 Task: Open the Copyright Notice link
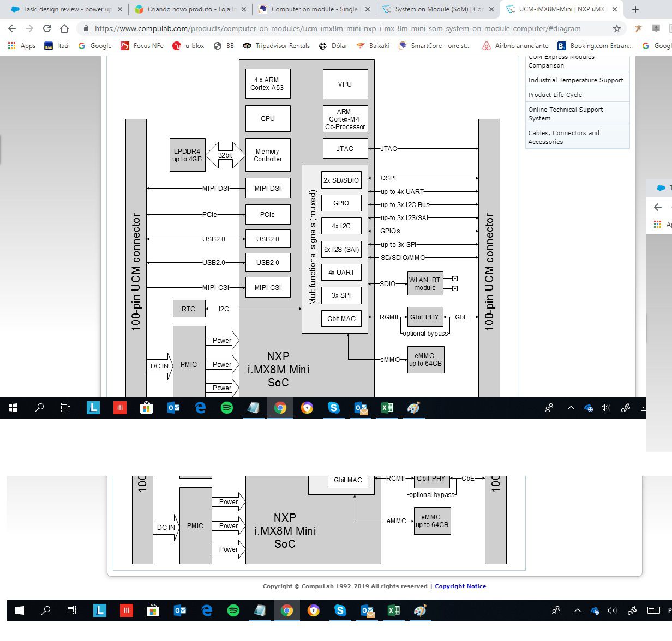click(x=460, y=586)
